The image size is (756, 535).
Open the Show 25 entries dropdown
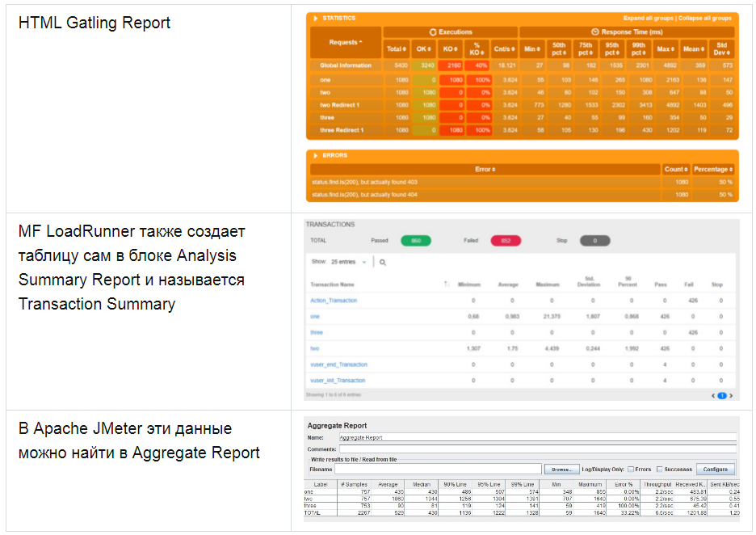click(x=349, y=262)
